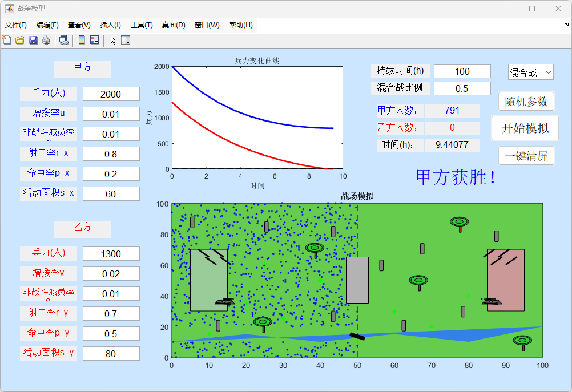Open the Property Inspector toolbar icon

[x=126, y=40]
